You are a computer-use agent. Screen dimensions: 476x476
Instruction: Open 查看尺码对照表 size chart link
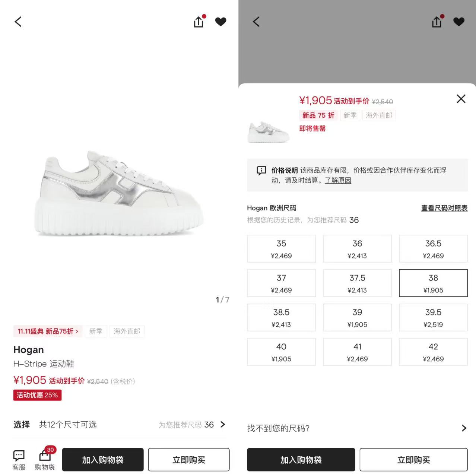tap(444, 208)
